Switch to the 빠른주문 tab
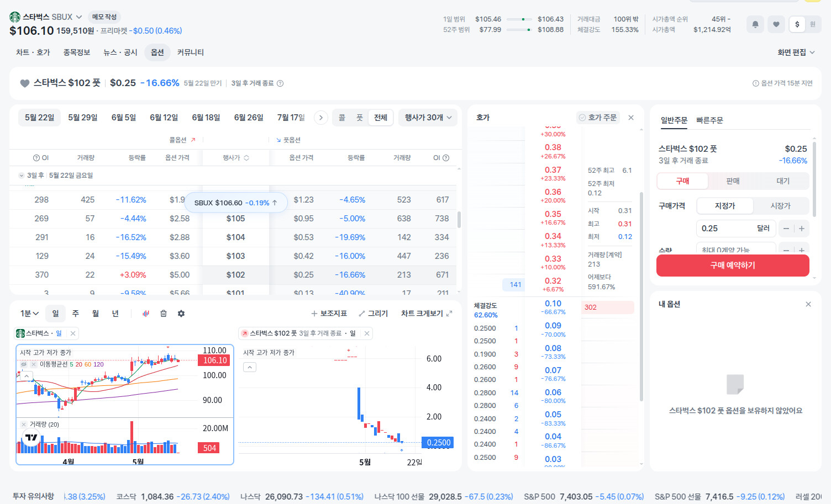Viewport: 831px width, 504px height. [709, 120]
